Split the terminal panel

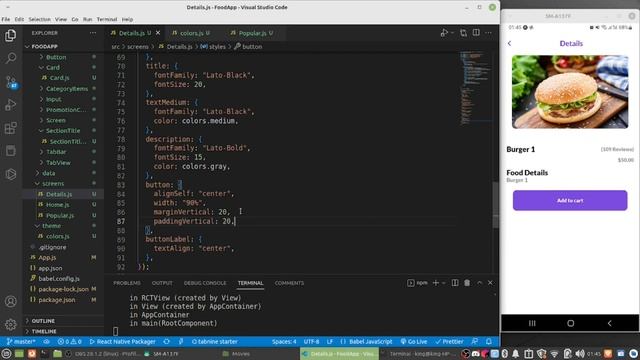pyautogui.click(x=455, y=283)
